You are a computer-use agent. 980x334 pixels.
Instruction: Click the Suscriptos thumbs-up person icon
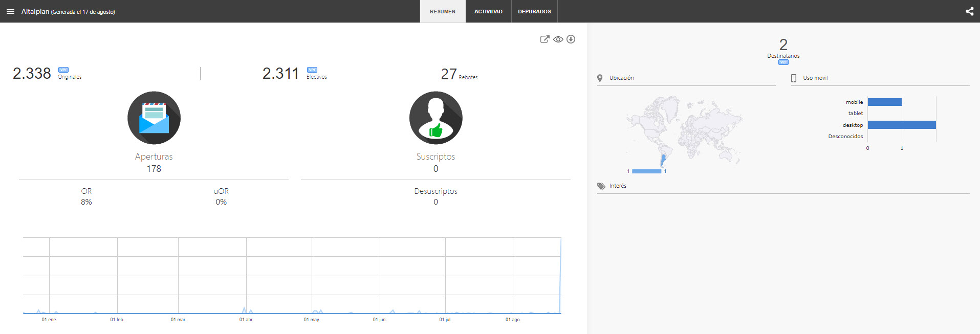(x=436, y=118)
